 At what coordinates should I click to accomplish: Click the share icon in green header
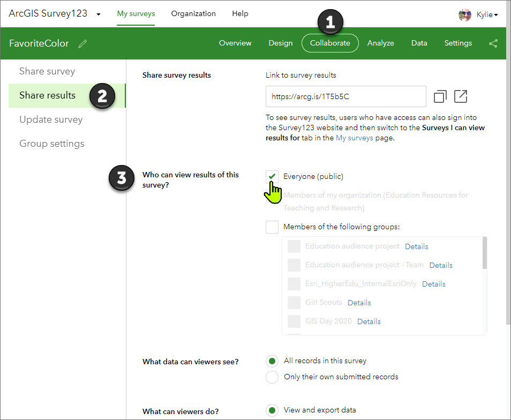(493, 43)
